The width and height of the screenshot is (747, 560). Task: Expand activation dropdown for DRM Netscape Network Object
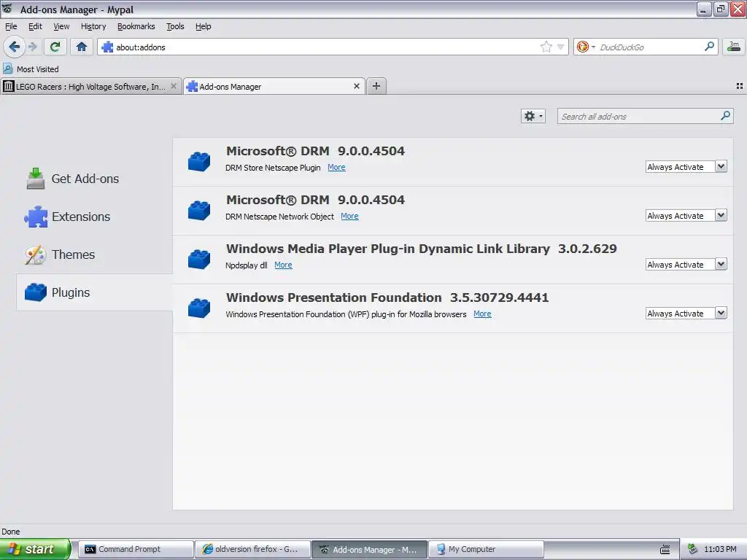[x=686, y=216]
